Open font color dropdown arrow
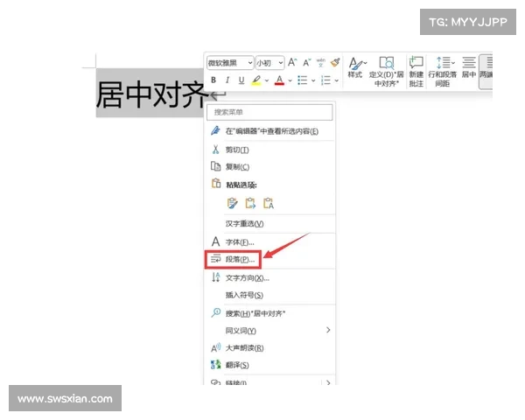The image size is (525, 420). (290, 80)
